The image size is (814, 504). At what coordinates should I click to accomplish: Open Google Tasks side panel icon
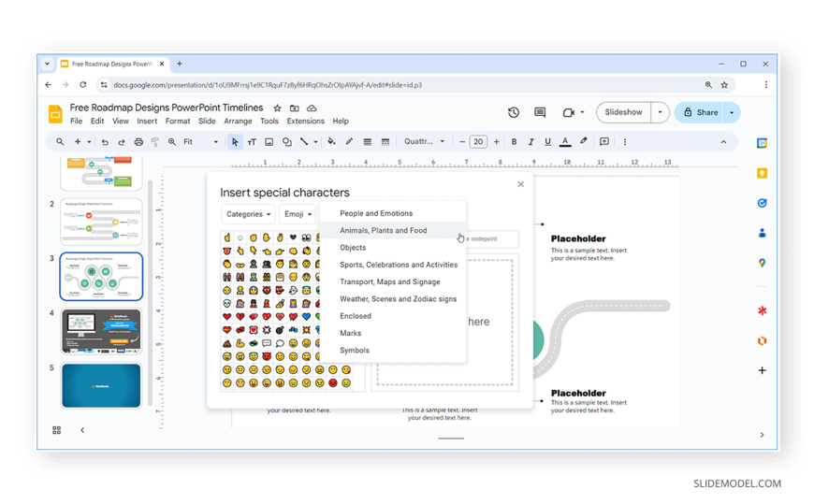(x=762, y=203)
